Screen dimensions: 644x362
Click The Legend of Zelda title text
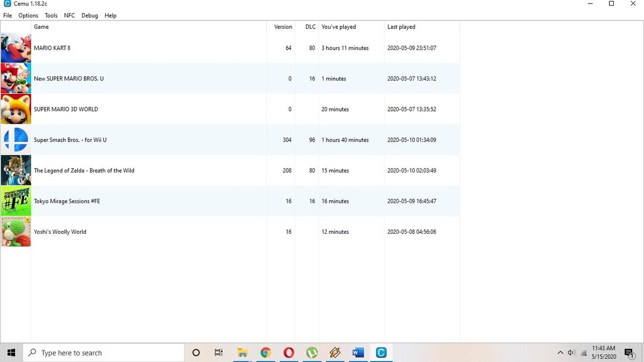point(84,171)
